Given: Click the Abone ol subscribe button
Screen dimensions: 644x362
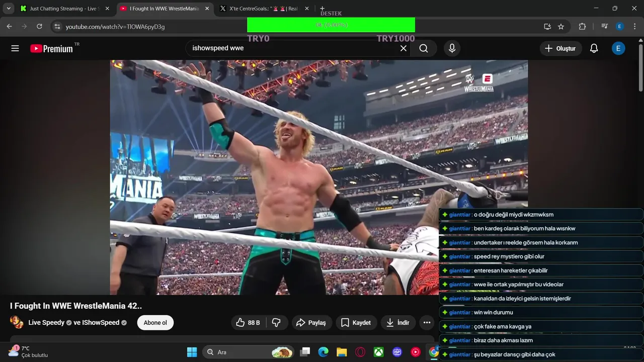Looking at the screenshot, I should (x=155, y=323).
